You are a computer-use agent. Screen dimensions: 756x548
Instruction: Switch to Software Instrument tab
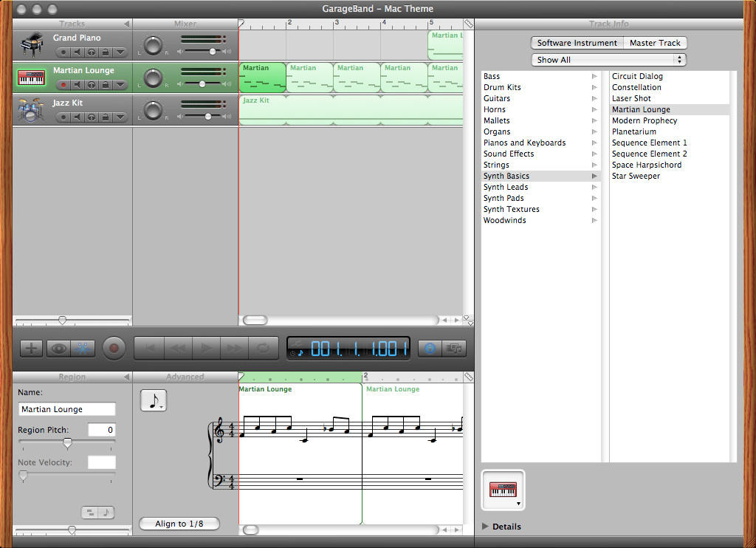coord(577,43)
